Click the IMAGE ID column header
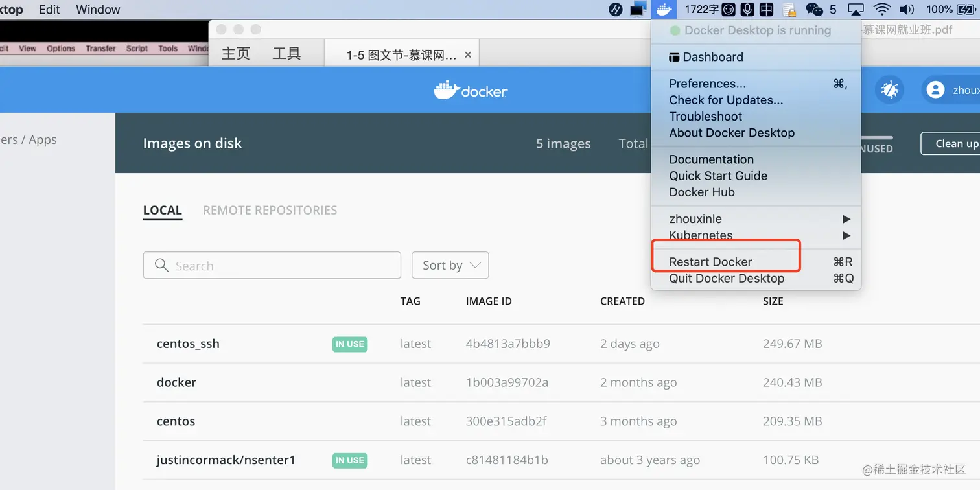Screen dimensions: 980x490 click(489, 301)
